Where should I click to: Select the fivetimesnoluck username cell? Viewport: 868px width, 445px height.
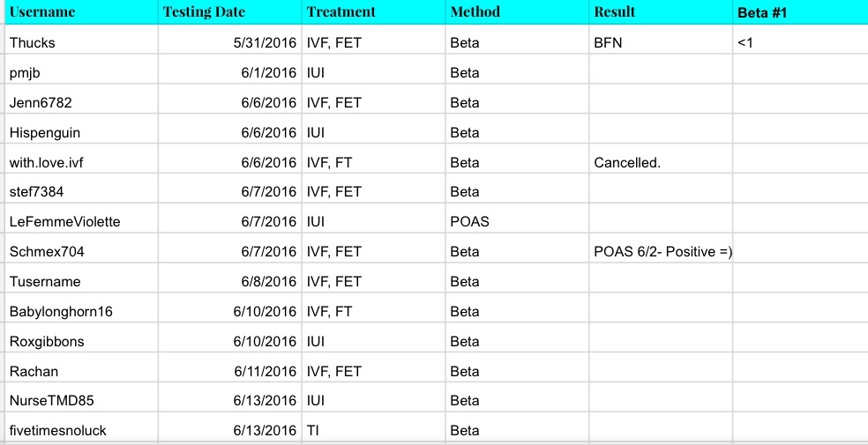[58, 431]
